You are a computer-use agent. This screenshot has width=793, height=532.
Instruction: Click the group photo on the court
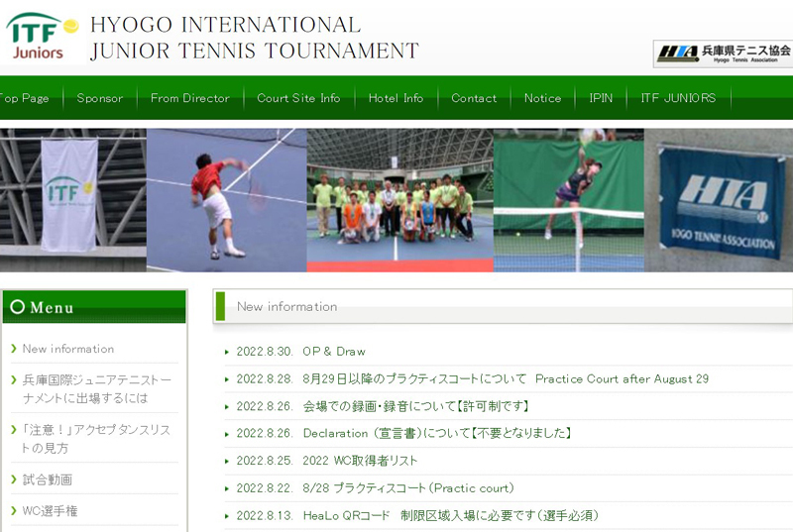pos(400,200)
